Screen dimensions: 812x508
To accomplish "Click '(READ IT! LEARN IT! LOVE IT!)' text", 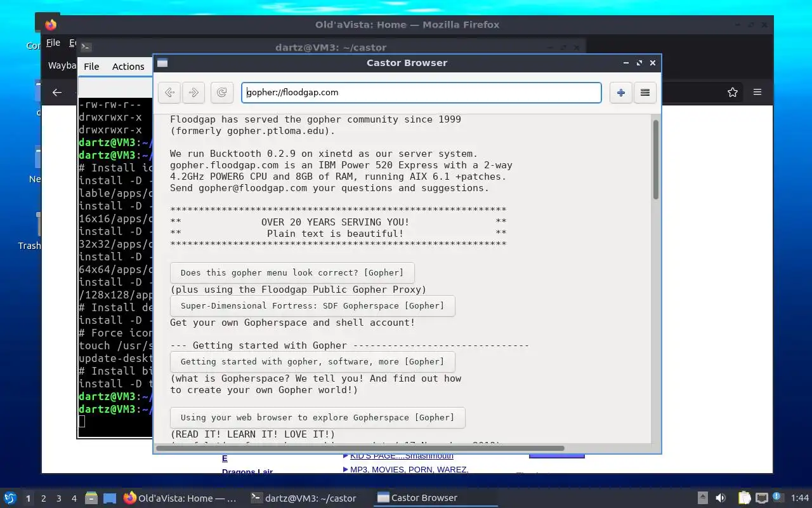I will (252, 434).
